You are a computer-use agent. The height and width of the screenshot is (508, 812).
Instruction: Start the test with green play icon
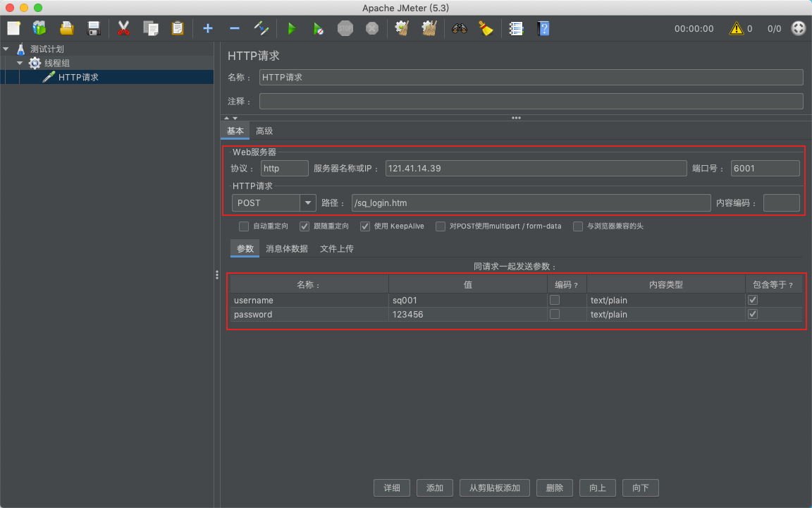292,28
